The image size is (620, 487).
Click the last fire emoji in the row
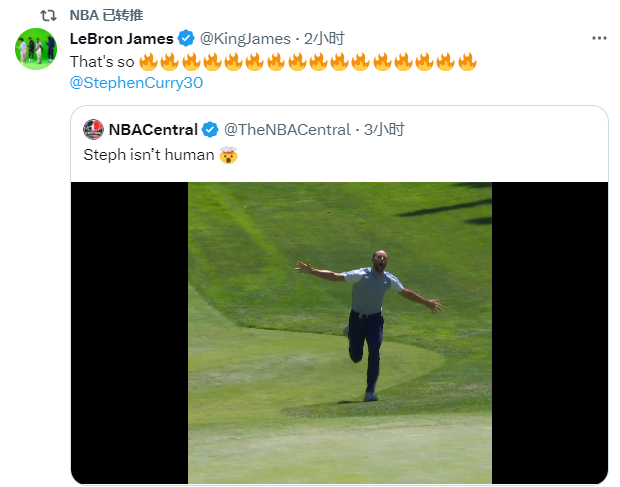tap(467, 61)
